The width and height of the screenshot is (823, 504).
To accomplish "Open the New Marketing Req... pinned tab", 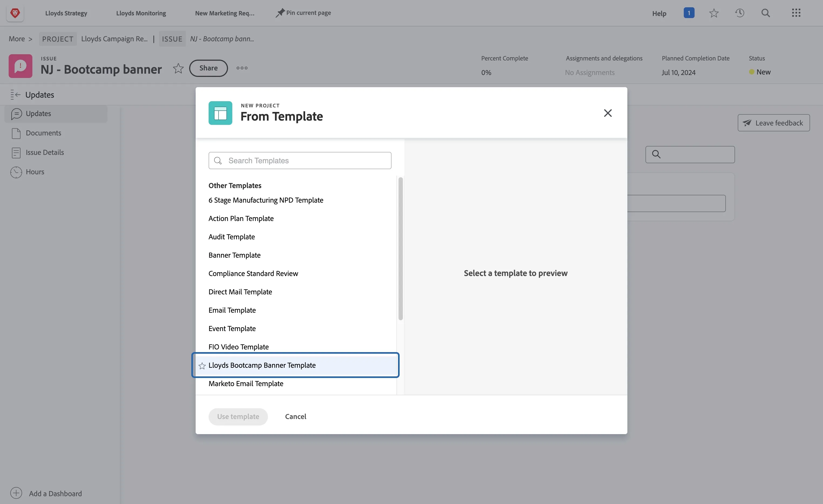I will click(x=225, y=13).
